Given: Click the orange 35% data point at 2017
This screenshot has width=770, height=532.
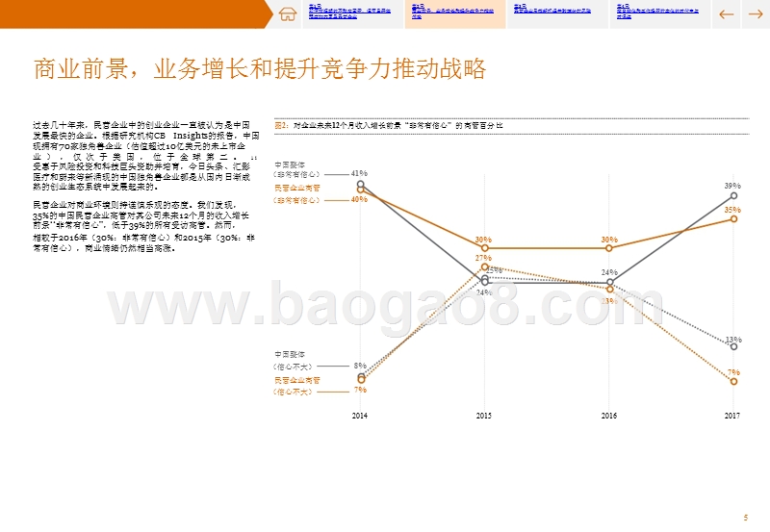Looking at the screenshot, I should [733, 219].
